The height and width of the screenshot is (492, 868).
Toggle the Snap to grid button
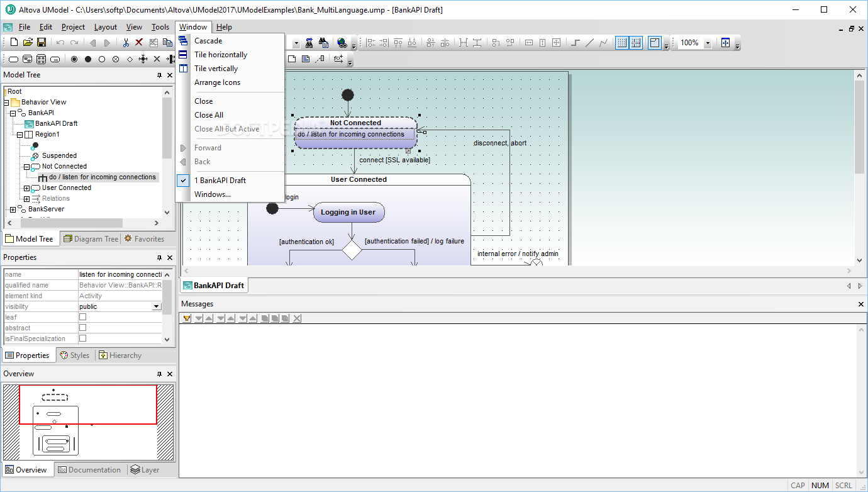click(636, 43)
